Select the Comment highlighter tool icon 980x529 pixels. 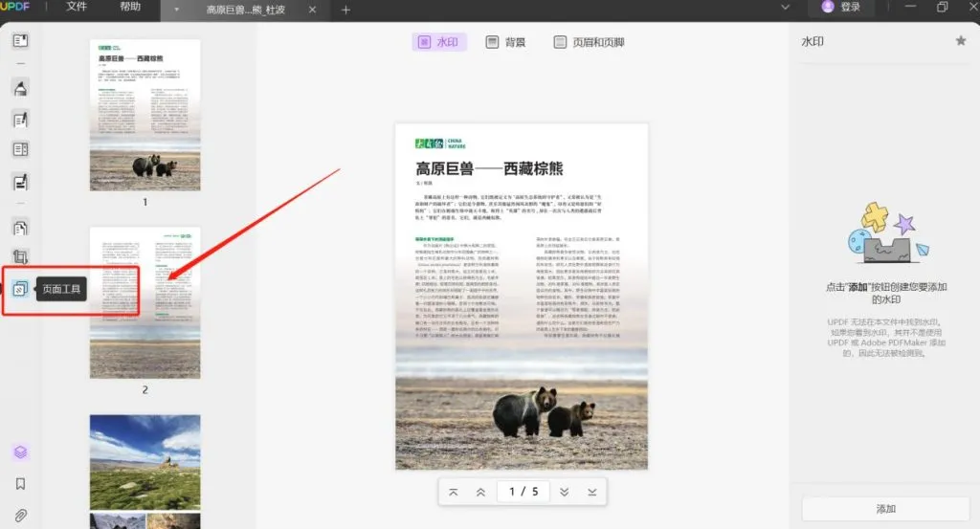(20, 88)
